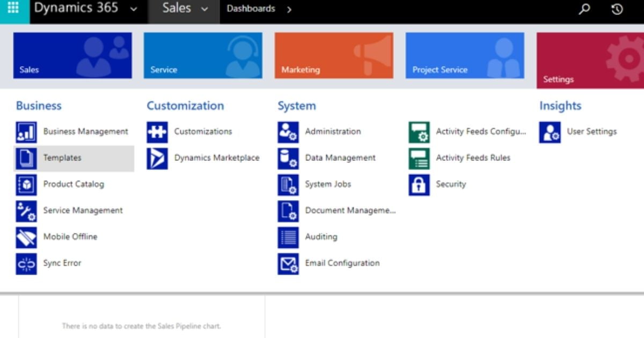
Task: Expand the Dynamics 365 dropdown arrow
Action: pyautogui.click(x=134, y=10)
